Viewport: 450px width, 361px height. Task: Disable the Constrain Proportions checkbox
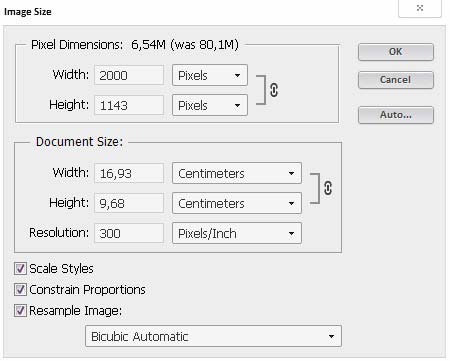point(20,289)
